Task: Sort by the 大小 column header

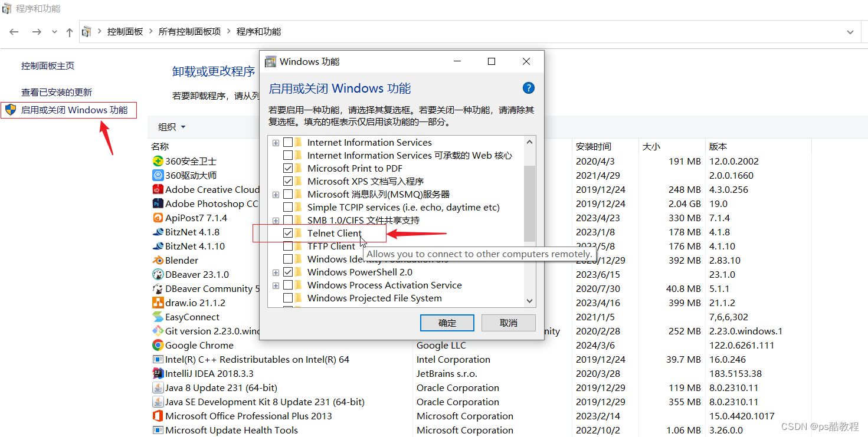Action: pyautogui.click(x=651, y=146)
